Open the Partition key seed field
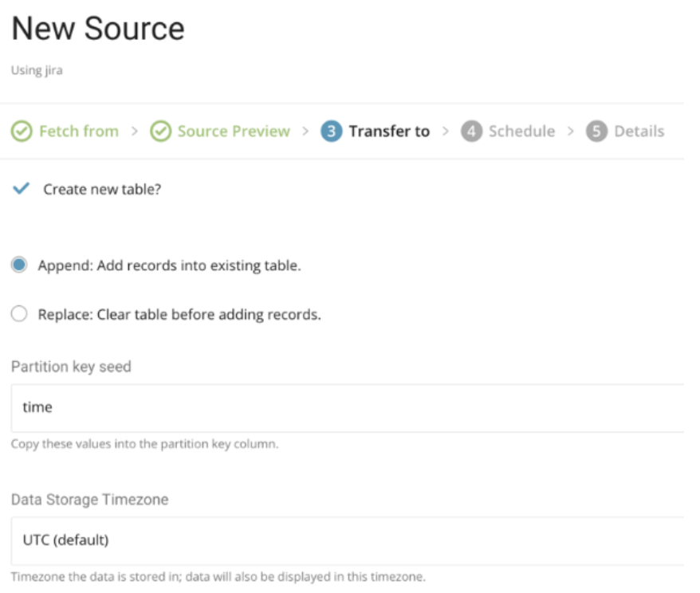The height and width of the screenshot is (593, 700). click(348, 407)
